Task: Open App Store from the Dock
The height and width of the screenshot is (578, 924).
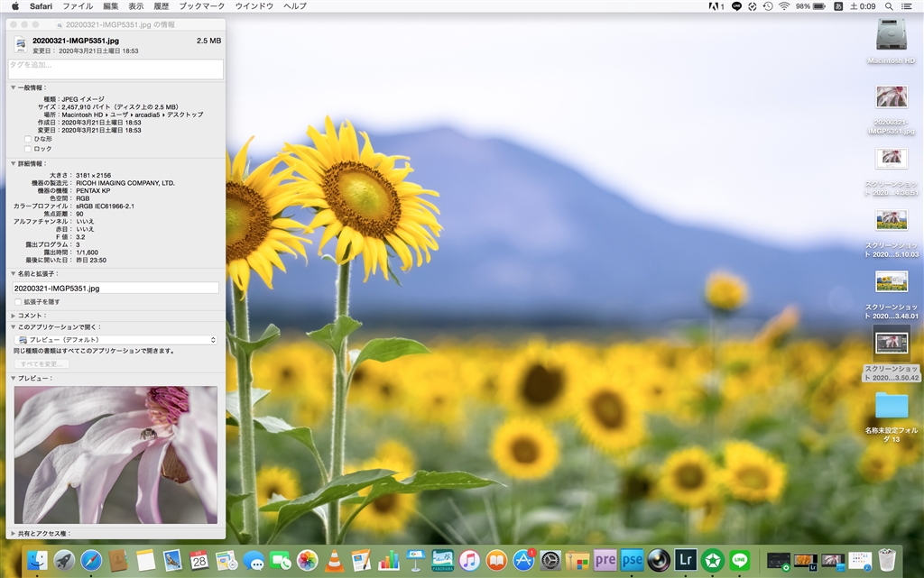Action: 523,560
